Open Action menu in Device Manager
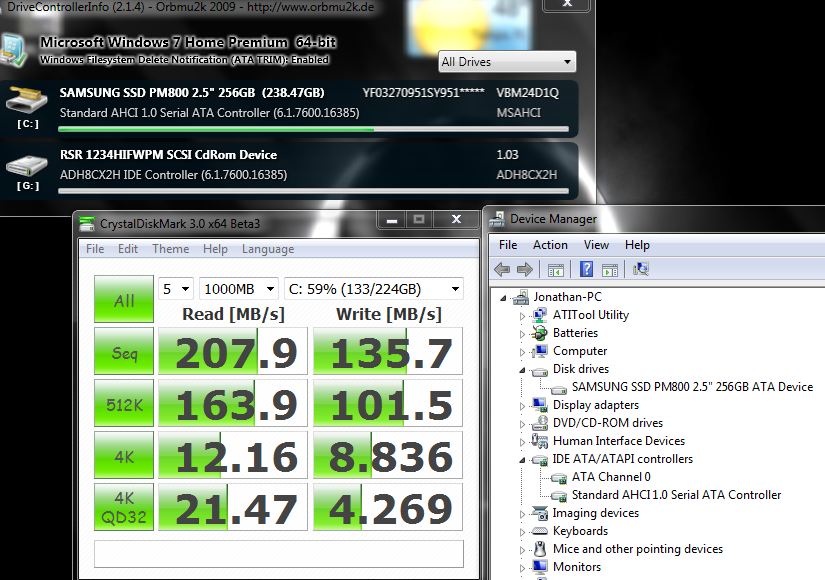The image size is (825, 580). coord(550,245)
